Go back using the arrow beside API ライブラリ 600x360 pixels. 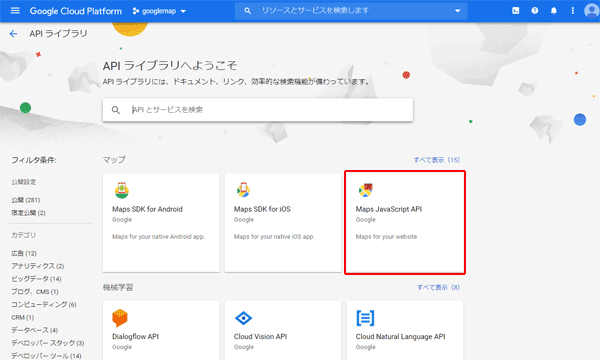point(13,34)
